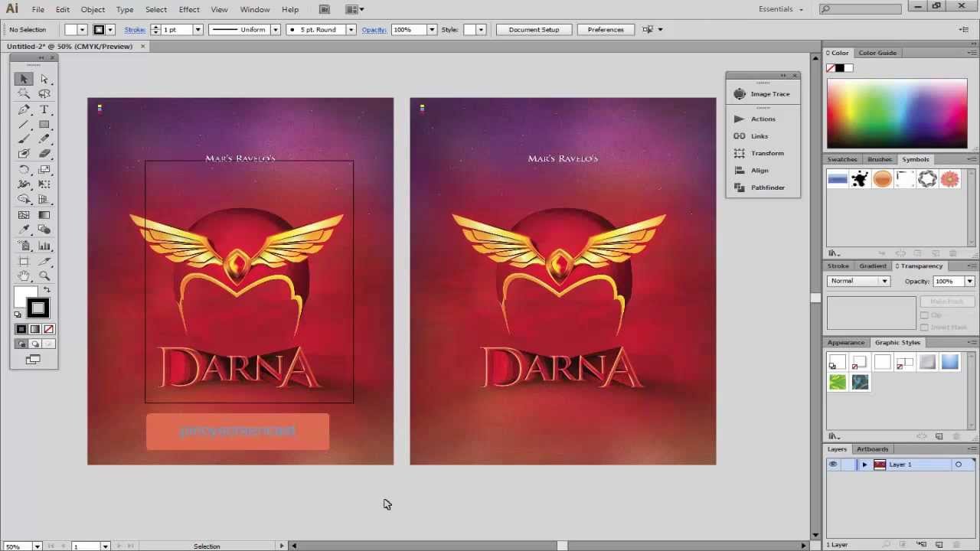
Task: Close the Untitled-2 document tab
Action: tap(142, 46)
